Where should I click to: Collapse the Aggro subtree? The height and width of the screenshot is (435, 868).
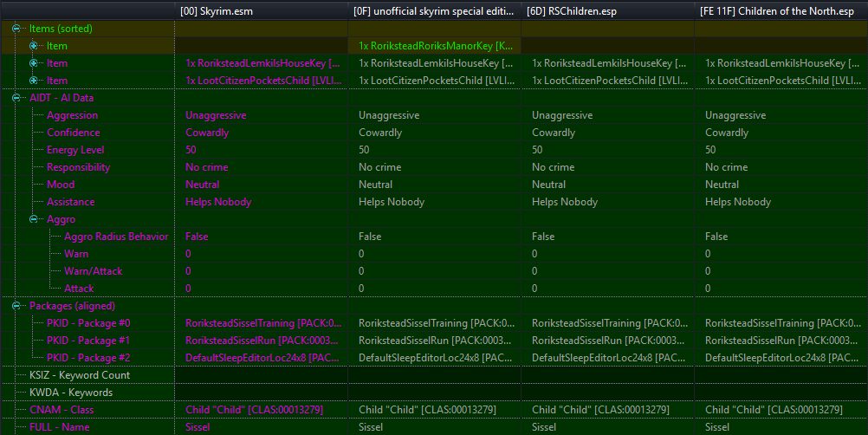coord(34,219)
